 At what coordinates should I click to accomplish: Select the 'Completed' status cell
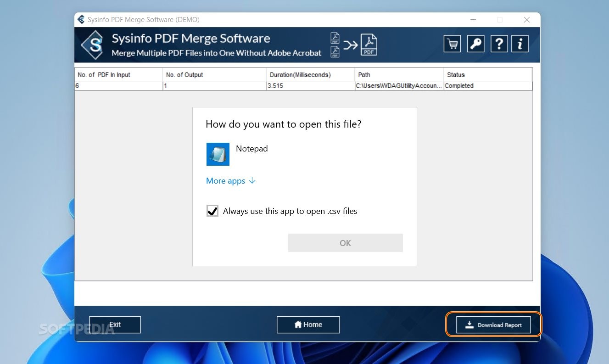tap(488, 86)
